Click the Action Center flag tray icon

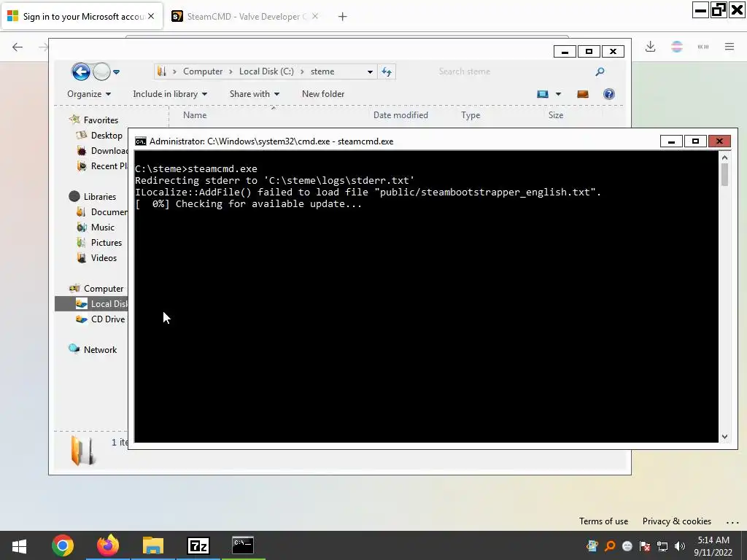coord(645,546)
